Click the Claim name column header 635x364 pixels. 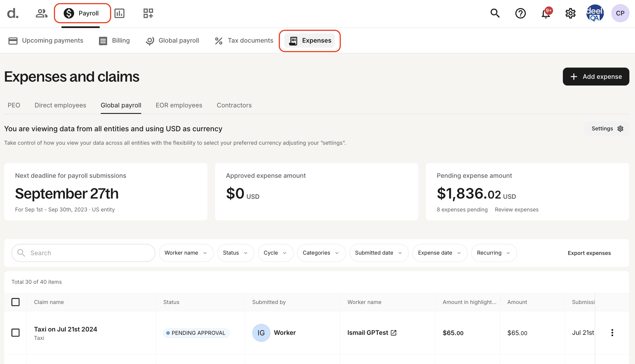[x=49, y=302]
